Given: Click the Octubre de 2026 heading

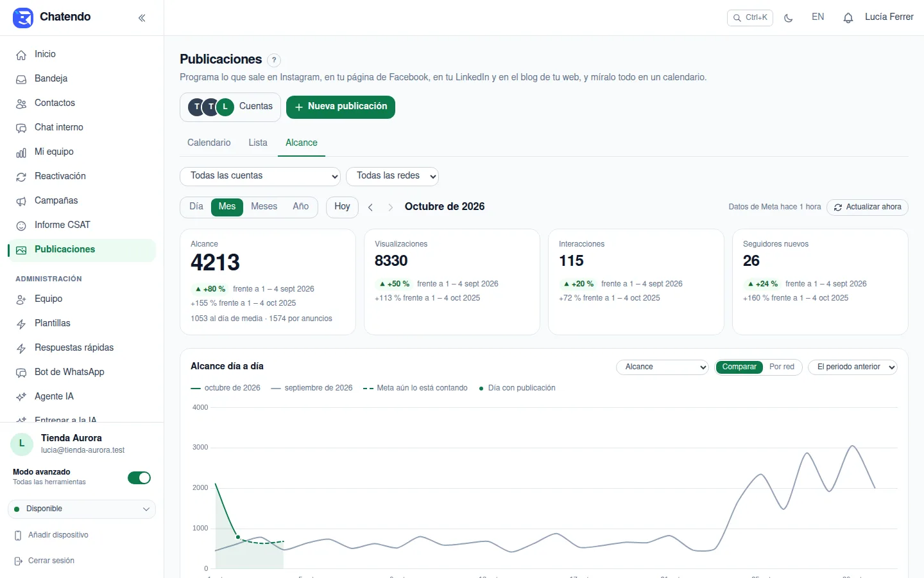Looking at the screenshot, I should coord(445,207).
